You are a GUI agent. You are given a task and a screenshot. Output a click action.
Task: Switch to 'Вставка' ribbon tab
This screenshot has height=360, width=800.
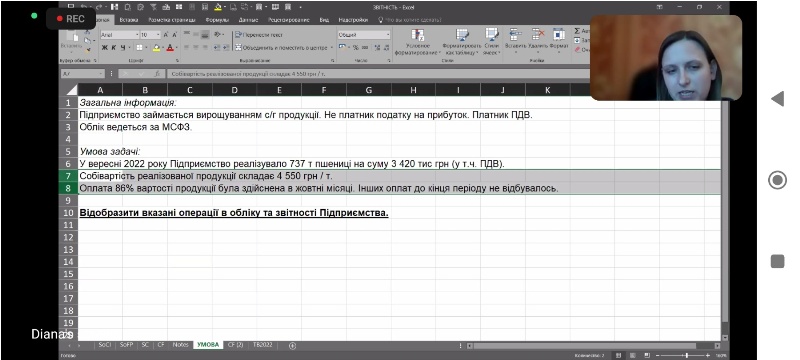129,20
